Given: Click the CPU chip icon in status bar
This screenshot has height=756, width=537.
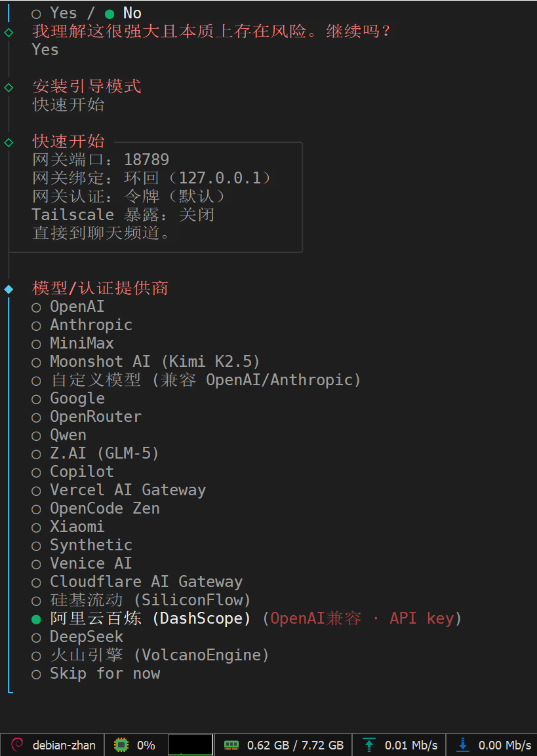Looking at the screenshot, I should pos(121,745).
